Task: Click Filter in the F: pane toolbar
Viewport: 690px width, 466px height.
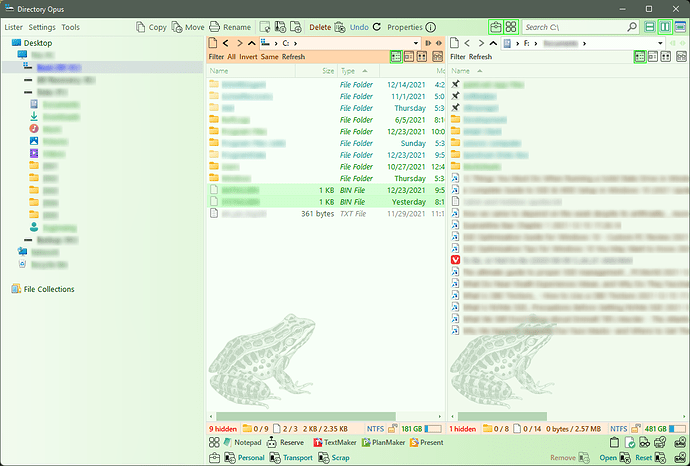Action: tap(458, 57)
